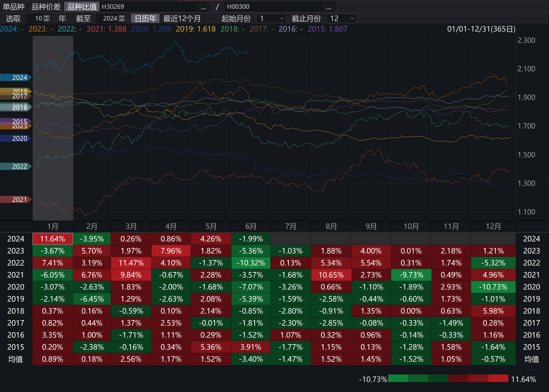Click the 2024 January cell 11.64%

pyautogui.click(x=53, y=239)
